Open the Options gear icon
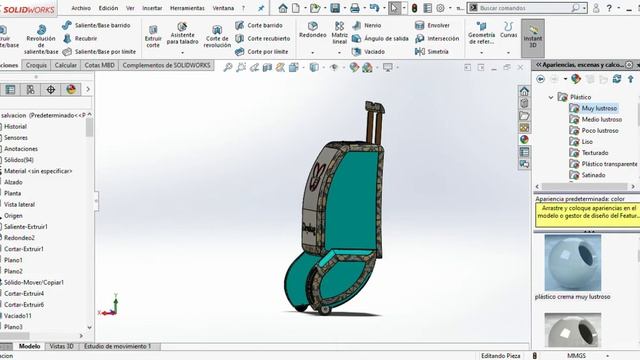Viewport: 640px width, 360px height. click(440, 8)
